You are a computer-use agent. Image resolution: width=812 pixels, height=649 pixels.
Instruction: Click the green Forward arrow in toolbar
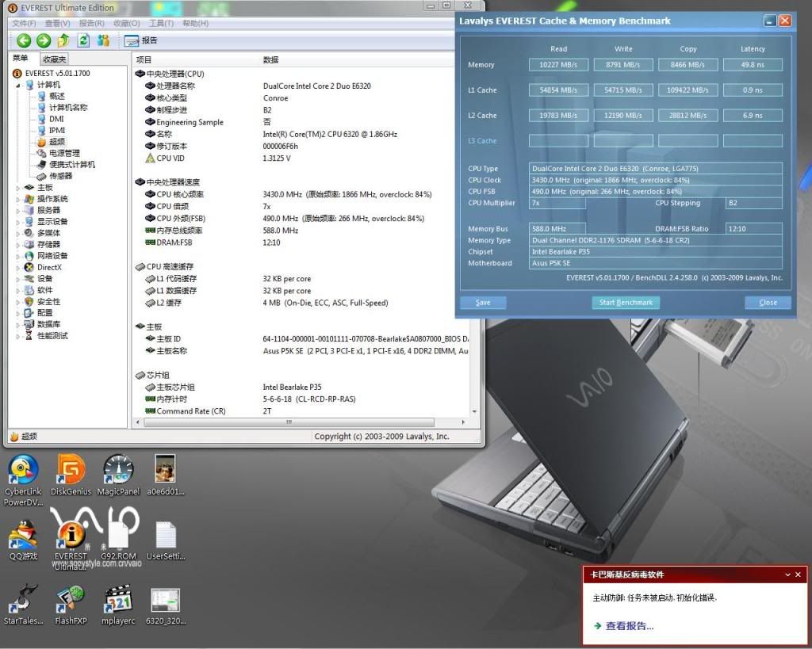tap(43, 40)
